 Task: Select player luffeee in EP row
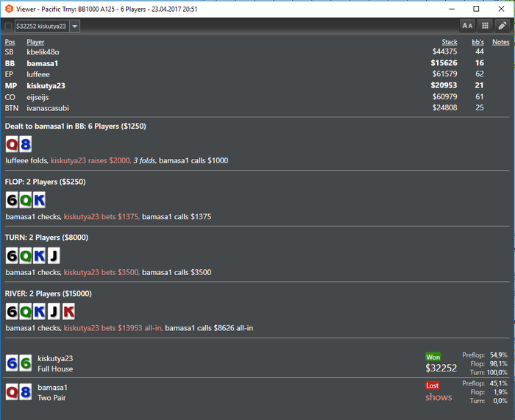point(38,74)
